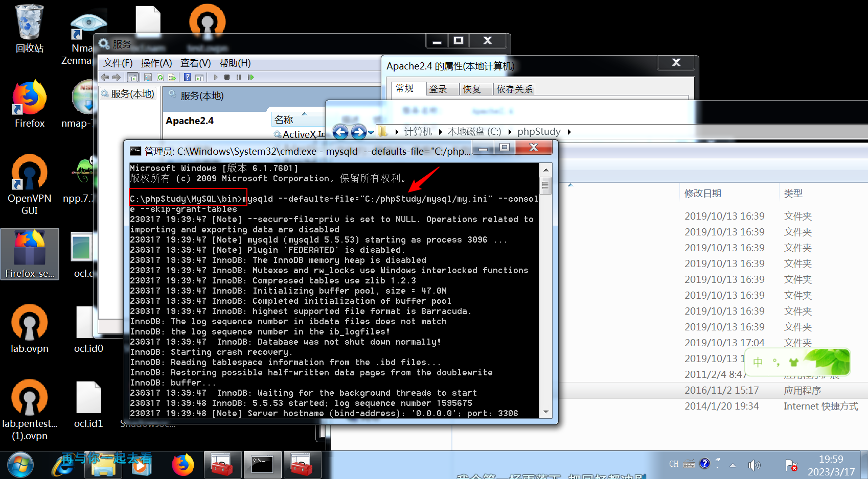Open the Action Center flag icon

[791, 465]
